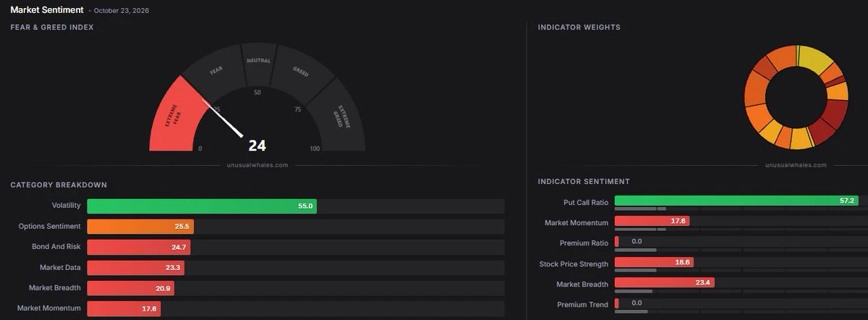Click Market Breadth 20.9 category bar

pyautogui.click(x=131, y=288)
